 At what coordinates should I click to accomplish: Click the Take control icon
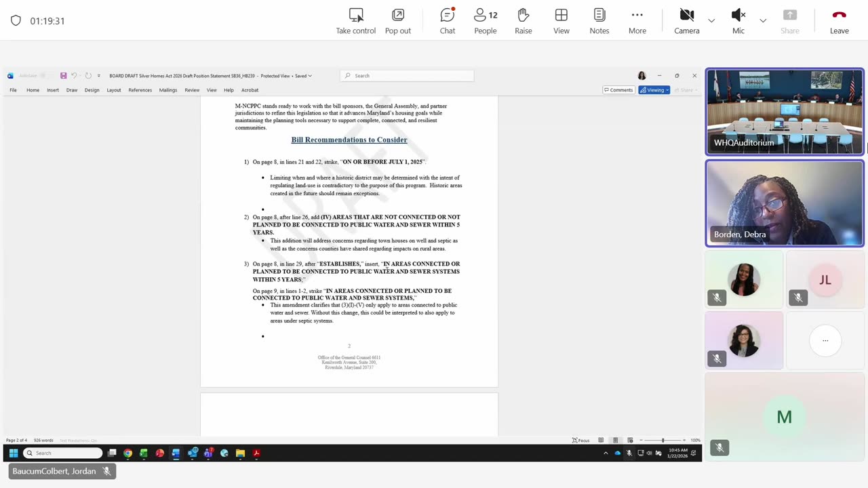pos(356,15)
